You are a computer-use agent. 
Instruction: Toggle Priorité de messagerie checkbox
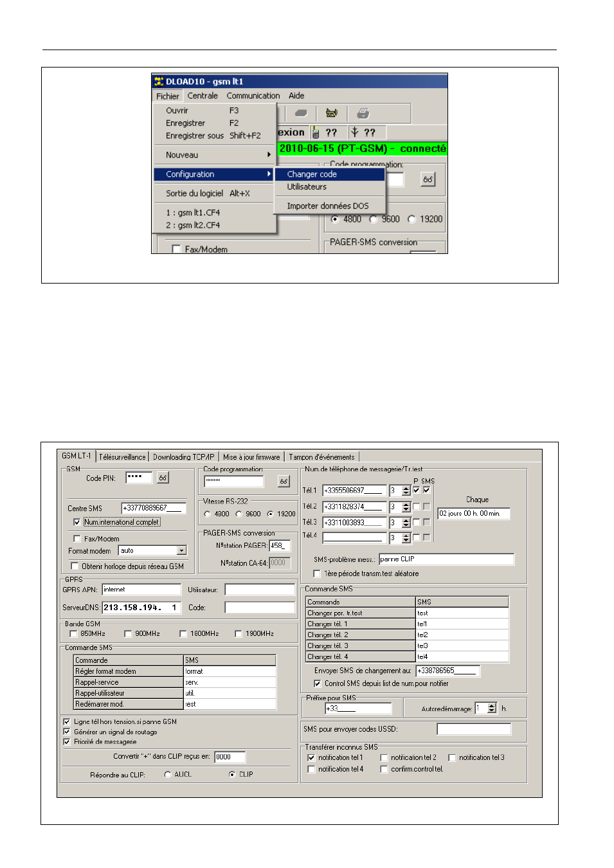tap(67, 742)
